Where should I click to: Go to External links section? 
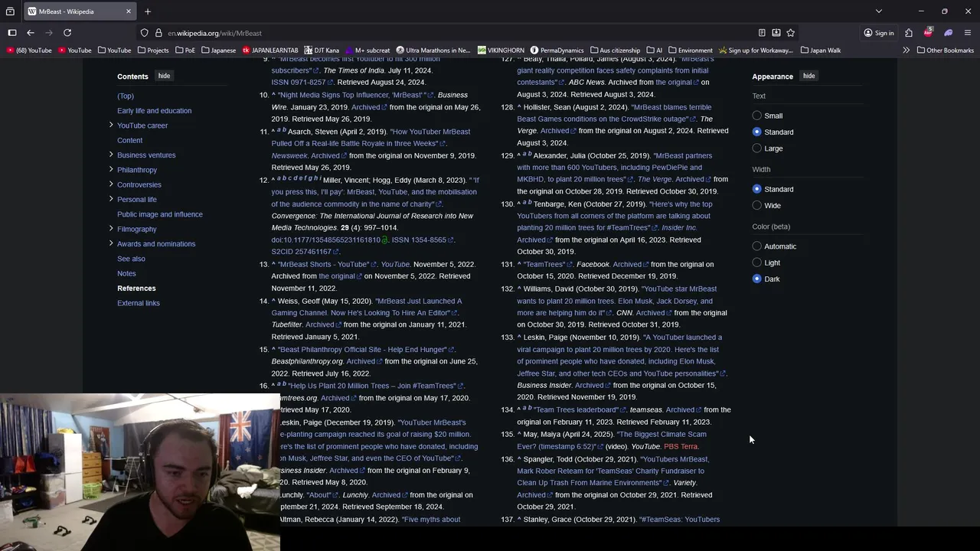tap(139, 303)
